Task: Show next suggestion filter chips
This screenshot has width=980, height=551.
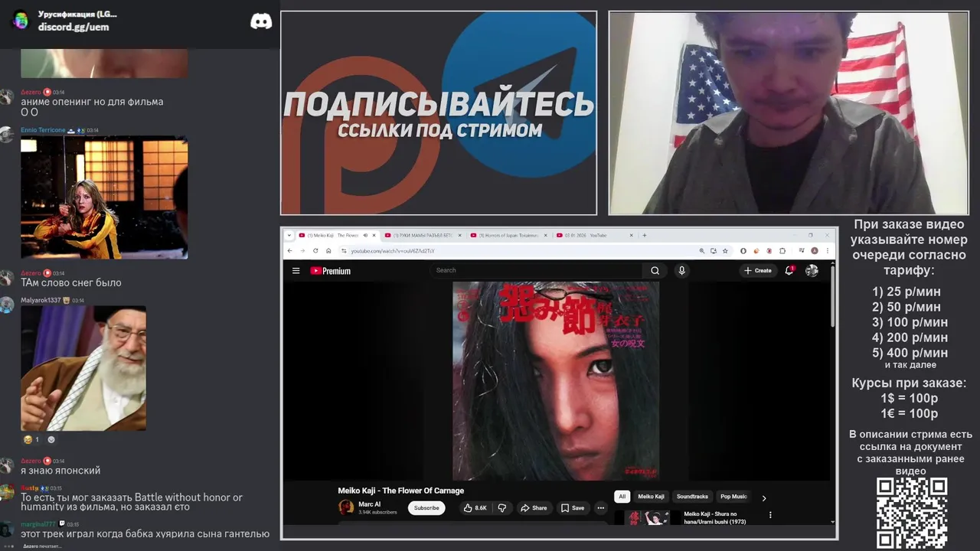Action: tap(763, 497)
